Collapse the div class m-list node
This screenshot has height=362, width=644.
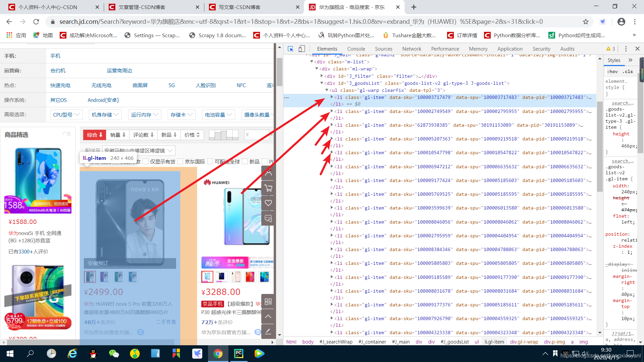click(x=312, y=62)
